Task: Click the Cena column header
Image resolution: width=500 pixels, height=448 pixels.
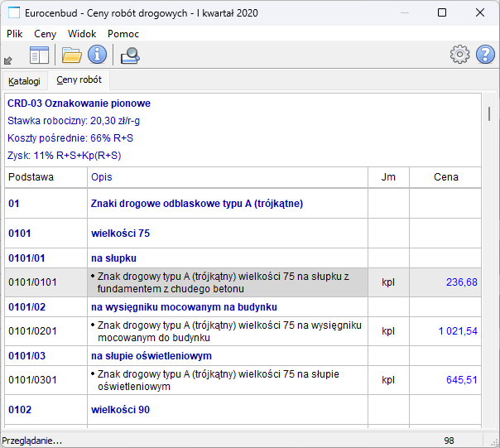Action: click(446, 177)
